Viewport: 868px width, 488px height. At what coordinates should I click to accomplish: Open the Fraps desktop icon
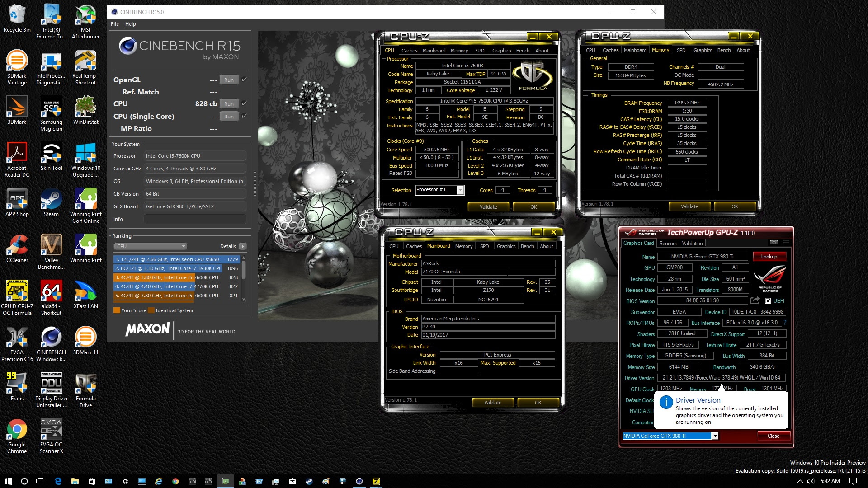17,387
